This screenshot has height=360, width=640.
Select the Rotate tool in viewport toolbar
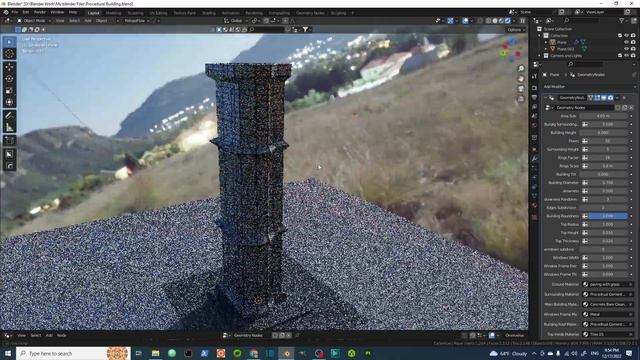click(9, 79)
